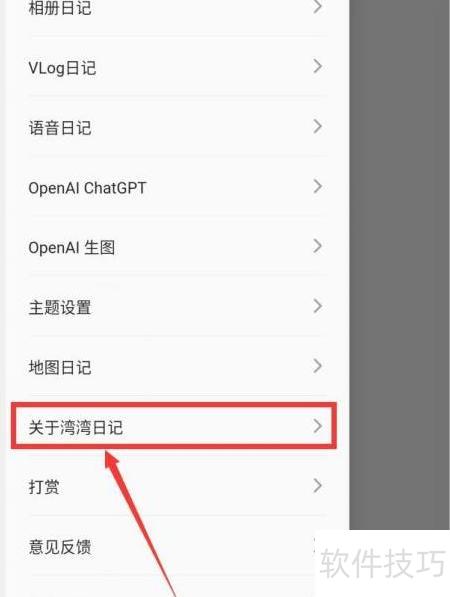Screen dimensions: 450x597
Task: Click chevron arrow beside 主题设置
Action: [x=318, y=306]
